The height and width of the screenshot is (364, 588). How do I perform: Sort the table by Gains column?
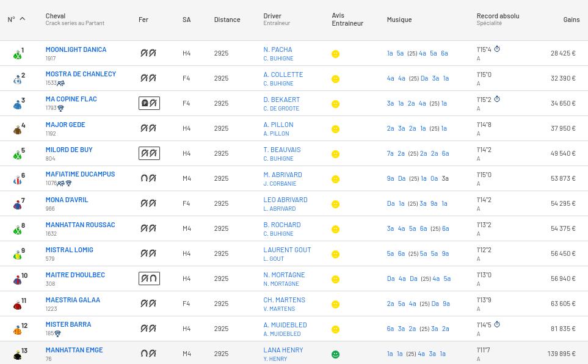571,20
